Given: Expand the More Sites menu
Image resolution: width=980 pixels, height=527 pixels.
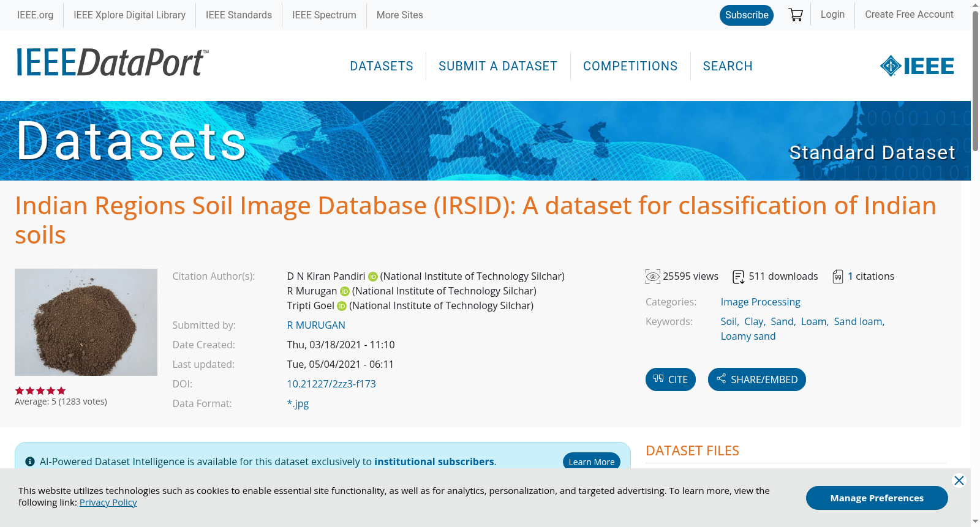Looking at the screenshot, I should coord(400,15).
